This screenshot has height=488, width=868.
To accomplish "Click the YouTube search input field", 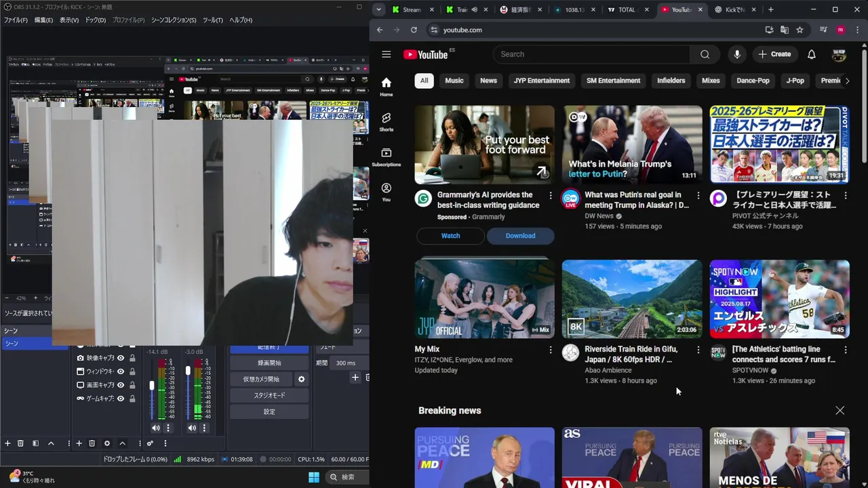I will (x=592, y=54).
